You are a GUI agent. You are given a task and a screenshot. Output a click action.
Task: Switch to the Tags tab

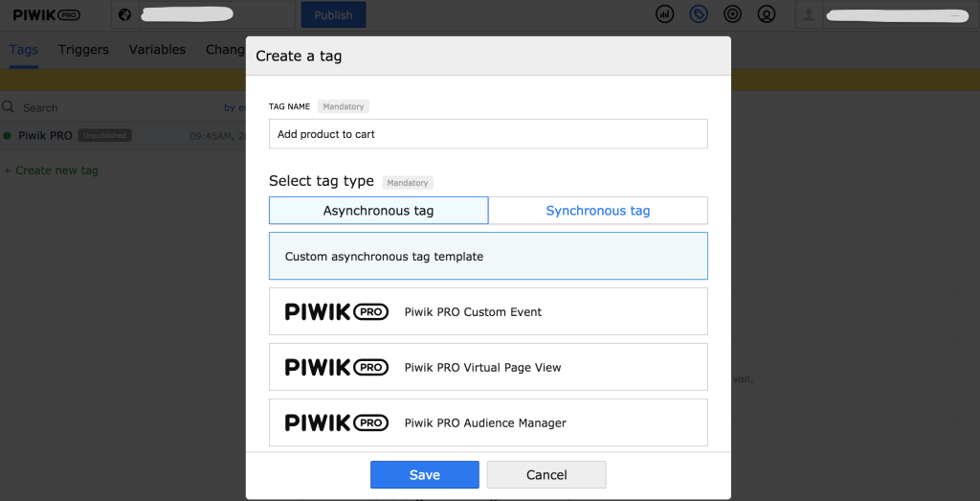pyautogui.click(x=24, y=50)
